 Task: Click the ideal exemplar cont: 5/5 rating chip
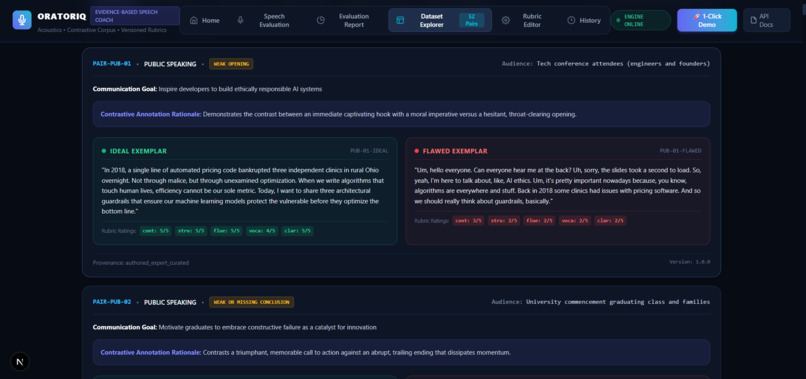[155, 231]
